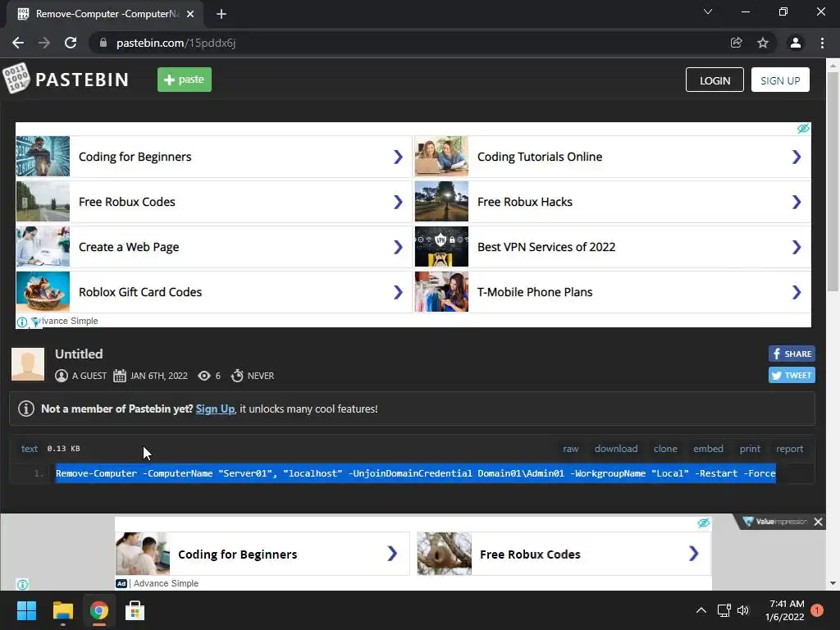Open the top Free Robux Codes ad
The width and height of the screenshot is (840, 630).
point(213,202)
